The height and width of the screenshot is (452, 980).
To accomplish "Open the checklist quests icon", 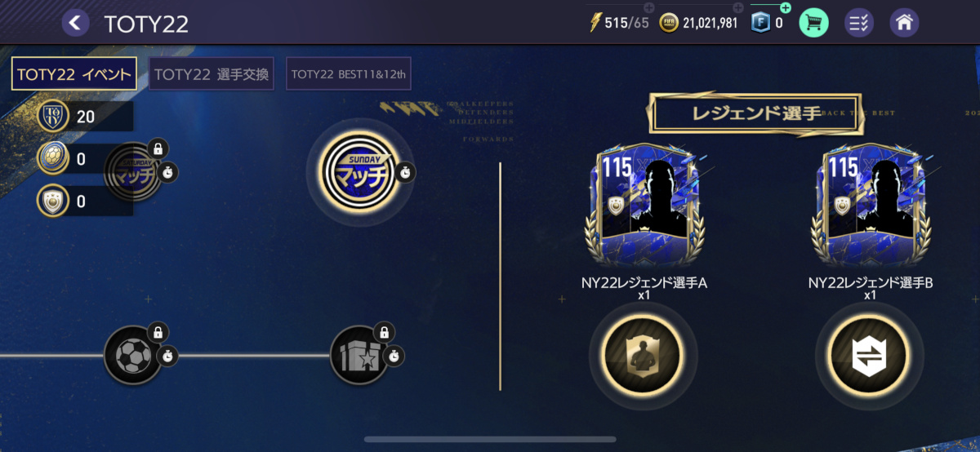I will click(x=859, y=22).
